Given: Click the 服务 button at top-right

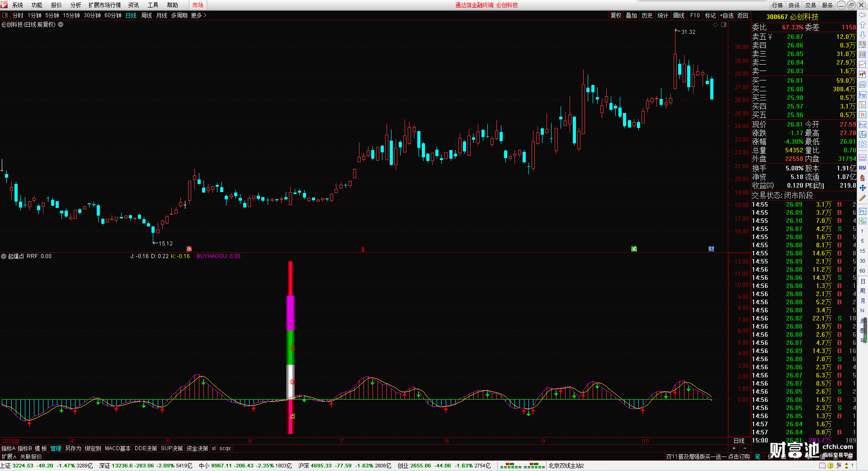Looking at the screenshot, I should pos(827,5).
